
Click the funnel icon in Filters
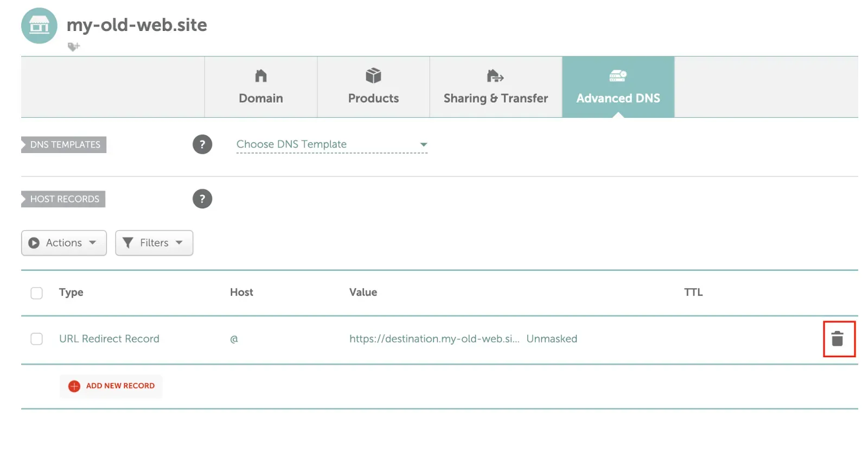(127, 243)
